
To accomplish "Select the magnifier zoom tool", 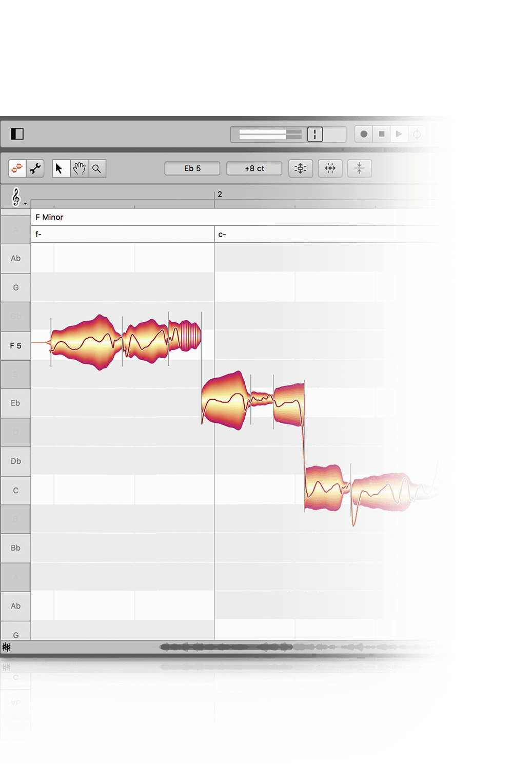I will [96, 168].
